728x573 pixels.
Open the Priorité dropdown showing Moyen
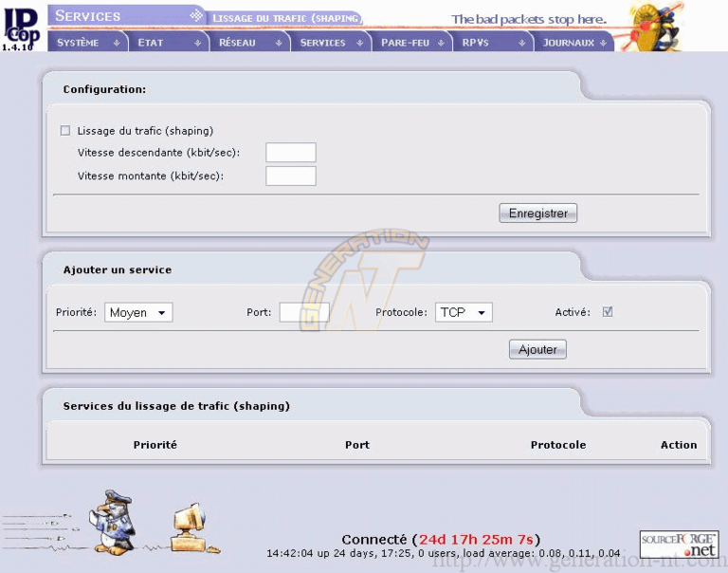138,312
